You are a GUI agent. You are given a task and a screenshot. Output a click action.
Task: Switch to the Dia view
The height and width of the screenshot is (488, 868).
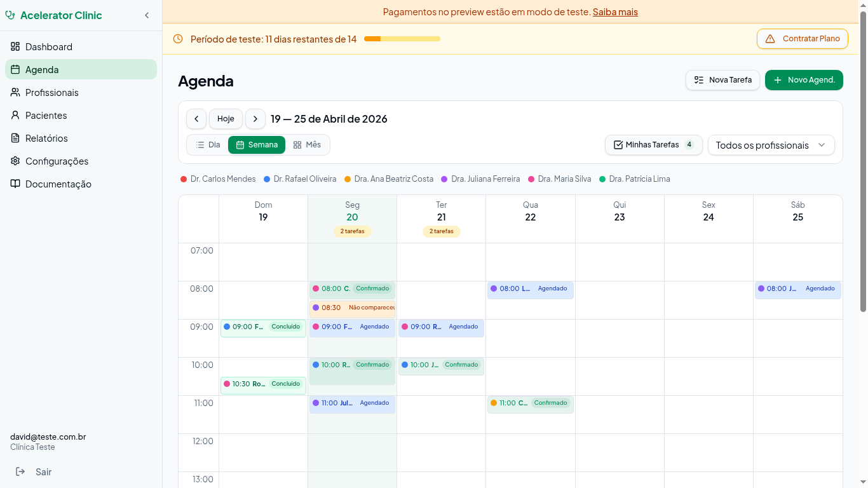coord(208,145)
